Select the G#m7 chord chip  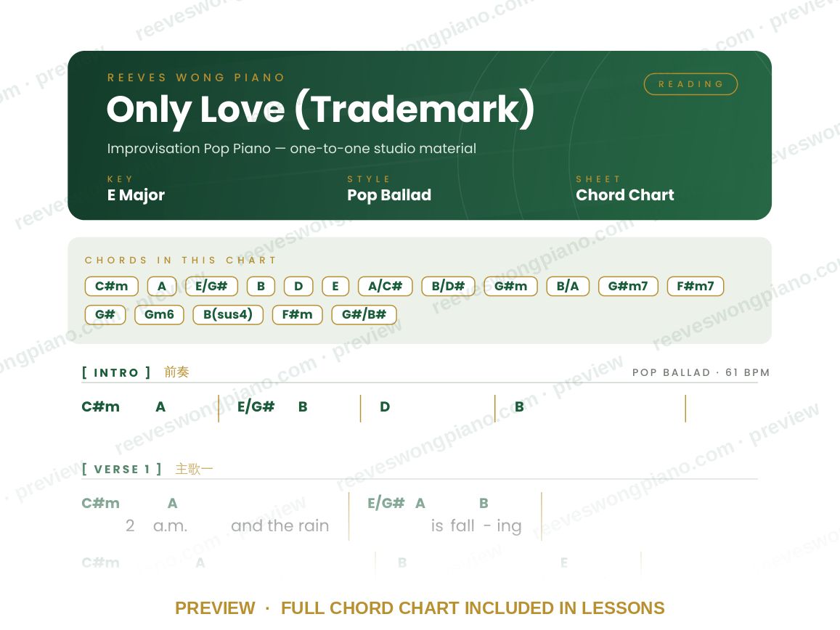tap(628, 286)
